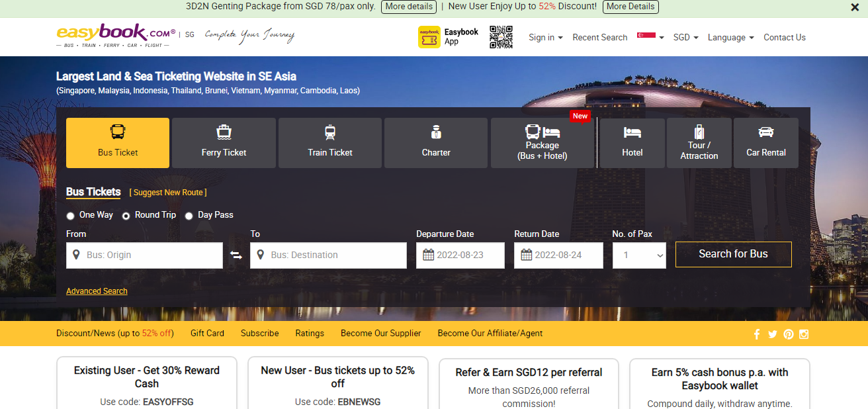This screenshot has width=868, height=409.
Task: Click the Suggest New Route link
Action: click(168, 193)
